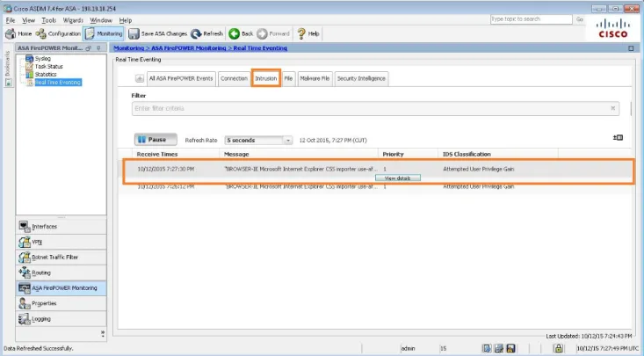This screenshot has width=644, height=356.
Task: Click the third status bar save icon
Action: (x=510, y=349)
